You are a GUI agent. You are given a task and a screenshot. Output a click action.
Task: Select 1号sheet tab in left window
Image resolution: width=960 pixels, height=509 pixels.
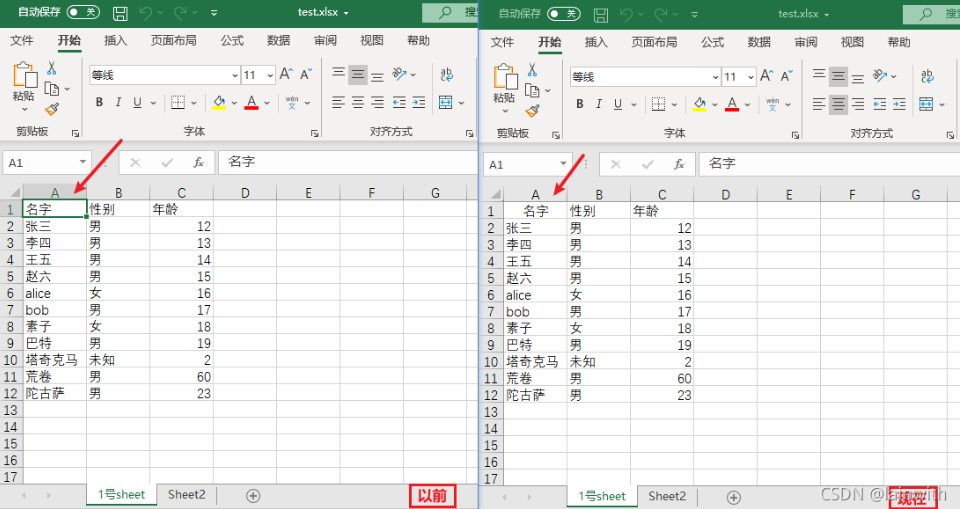[121, 495]
